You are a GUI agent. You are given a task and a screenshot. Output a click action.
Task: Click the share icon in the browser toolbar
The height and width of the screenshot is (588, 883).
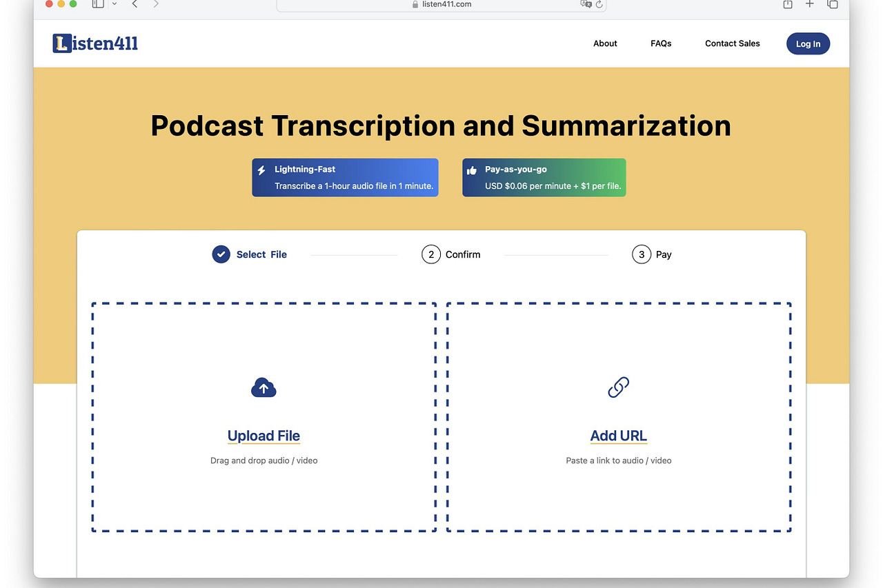coord(787,5)
